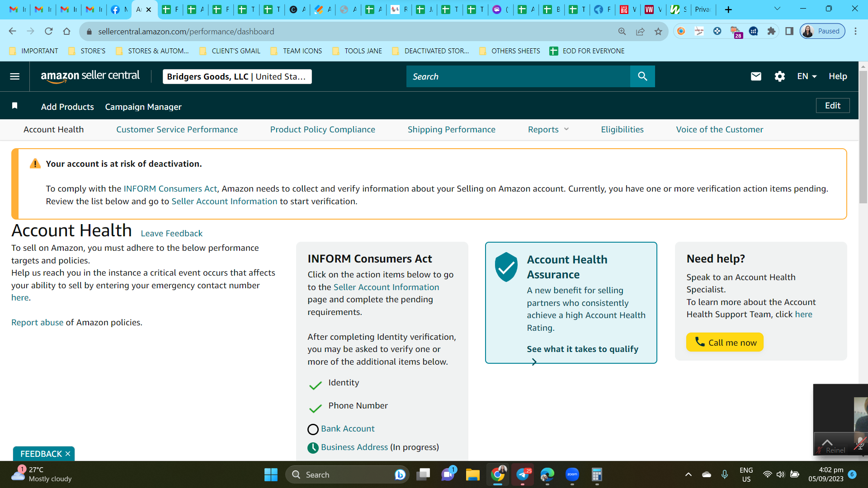Screen dimensions: 868x488
Task: Open the browser extensions puzzle icon
Action: tap(771, 31)
